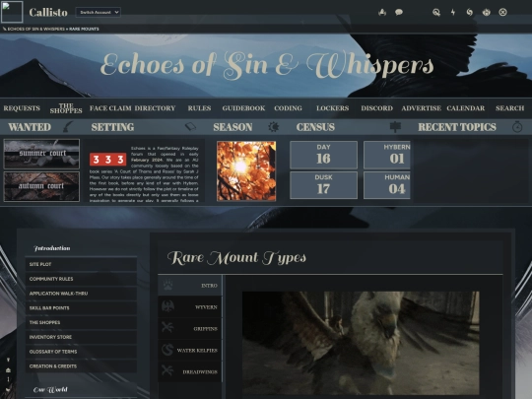This screenshot has height=399, width=532.
Task: Open Lockers in navigation bar
Action: coord(333,108)
